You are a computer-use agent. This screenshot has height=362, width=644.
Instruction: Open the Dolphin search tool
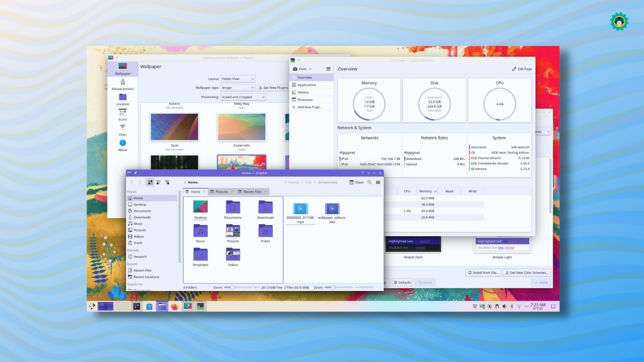(x=369, y=182)
